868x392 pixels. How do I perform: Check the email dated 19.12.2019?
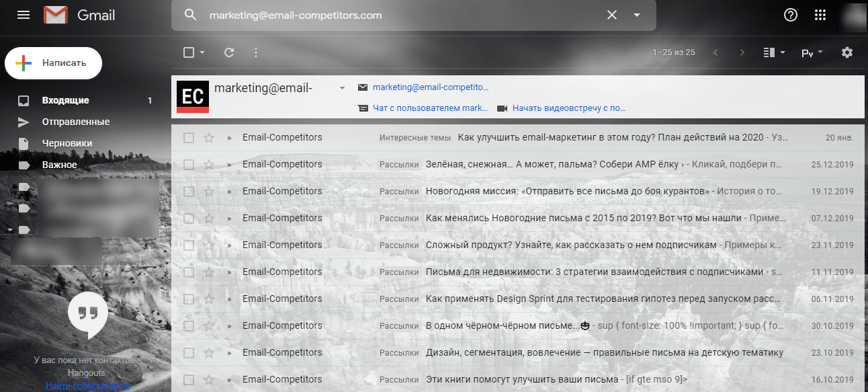coord(189,192)
